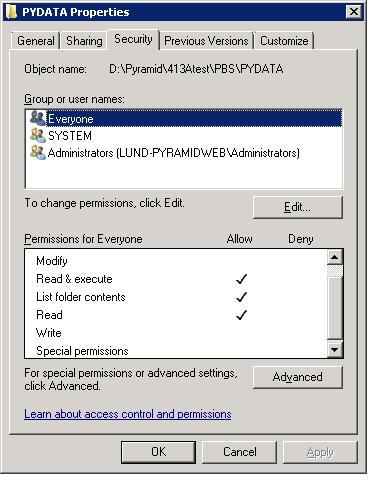Close the PYDATA Properties dialog
Viewport: 374px width, 483px height.
[354, 12]
